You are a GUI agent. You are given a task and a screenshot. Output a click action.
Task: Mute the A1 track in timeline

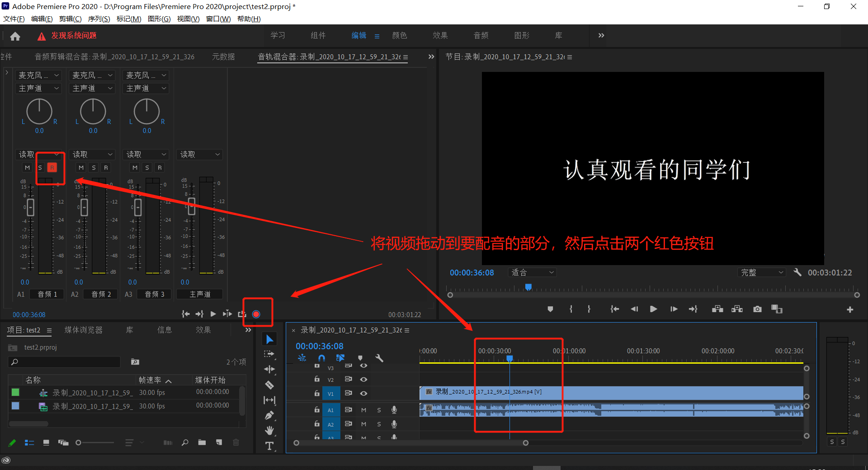coord(363,410)
